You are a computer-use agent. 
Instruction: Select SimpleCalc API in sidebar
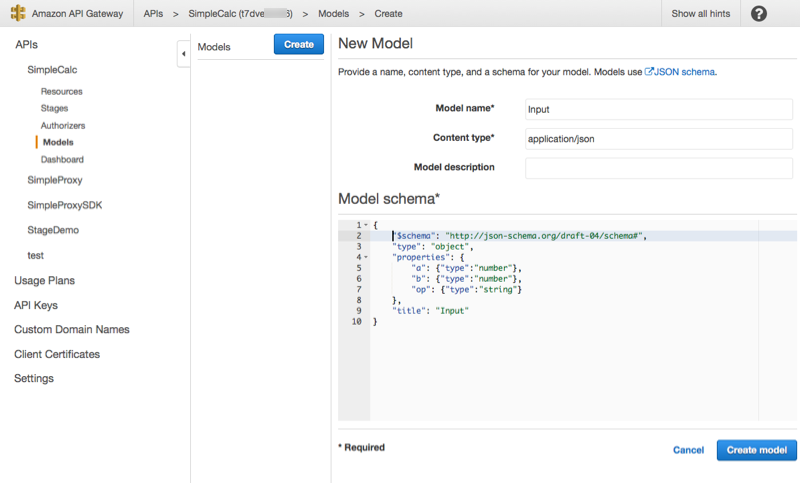tap(52, 69)
